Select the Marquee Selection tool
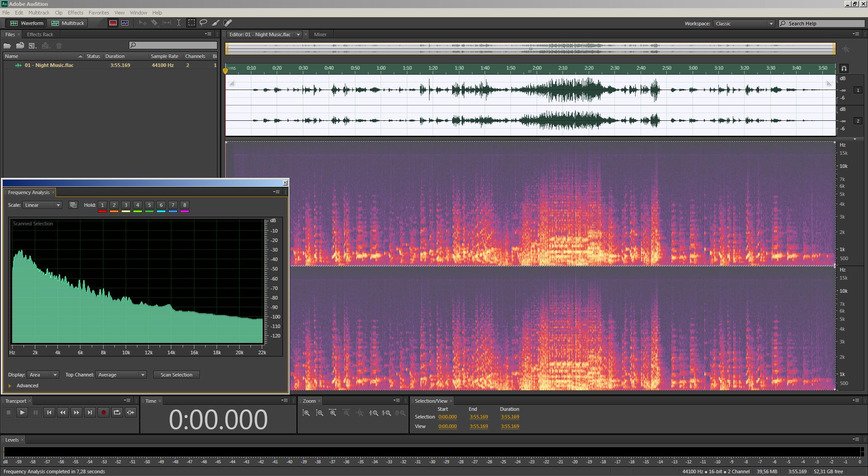 [192, 23]
